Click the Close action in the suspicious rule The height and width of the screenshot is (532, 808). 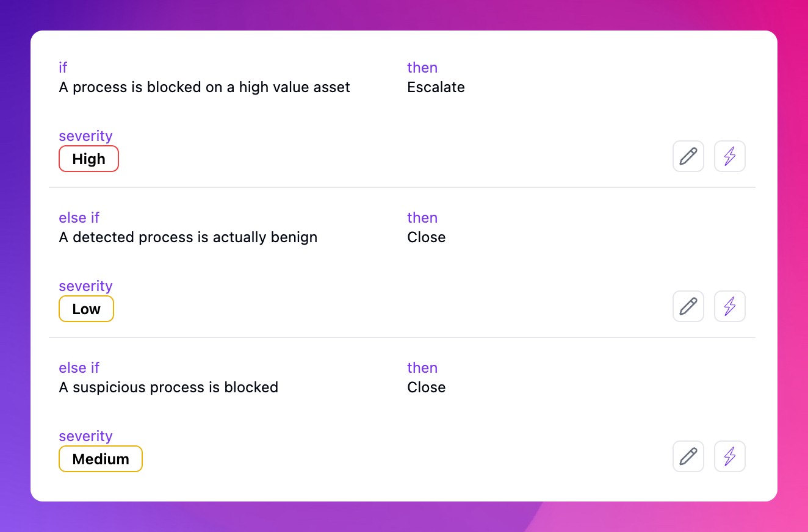(x=426, y=387)
